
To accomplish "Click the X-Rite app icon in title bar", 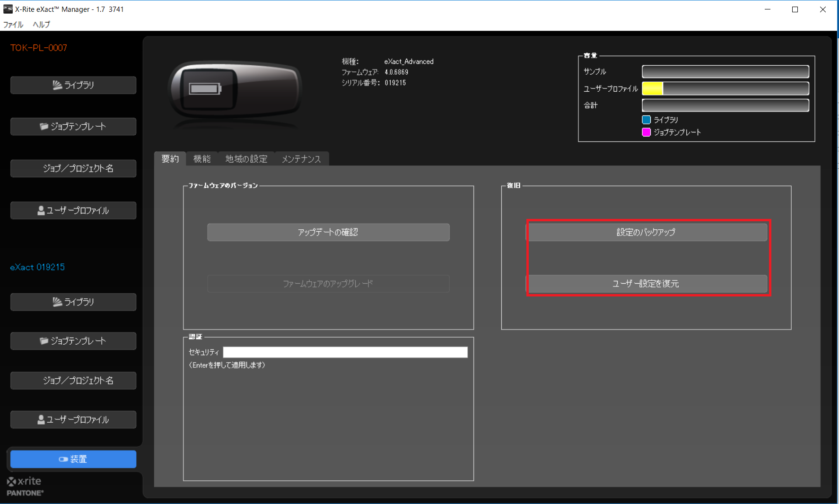I will pyautogui.click(x=8, y=9).
